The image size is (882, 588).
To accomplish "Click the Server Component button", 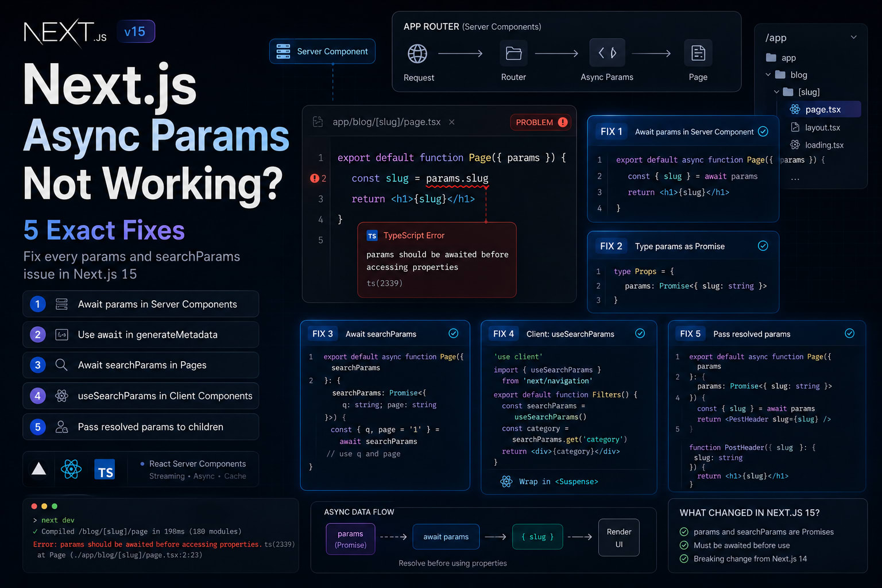I will tap(322, 51).
